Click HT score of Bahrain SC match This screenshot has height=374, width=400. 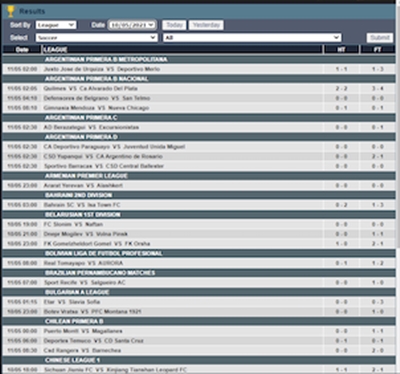click(x=341, y=205)
